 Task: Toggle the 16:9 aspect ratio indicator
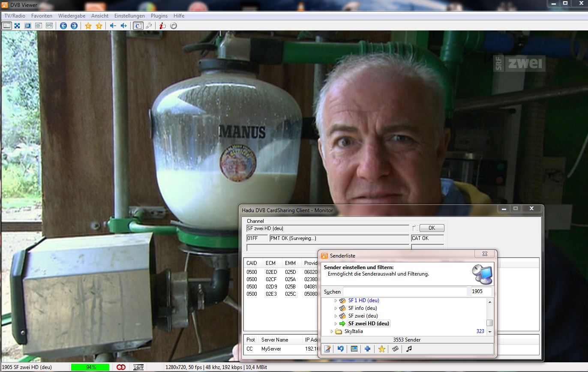click(x=138, y=367)
